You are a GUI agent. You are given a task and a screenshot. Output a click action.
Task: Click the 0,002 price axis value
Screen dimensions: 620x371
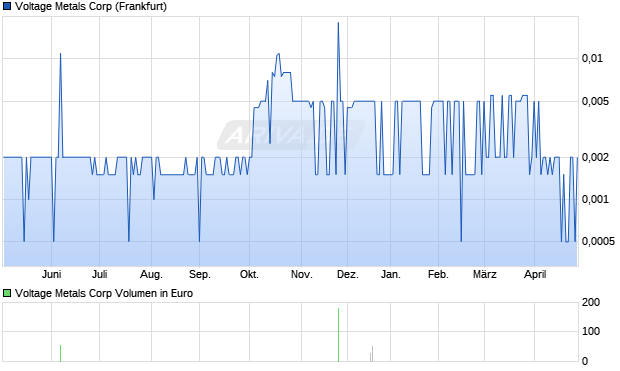595,157
